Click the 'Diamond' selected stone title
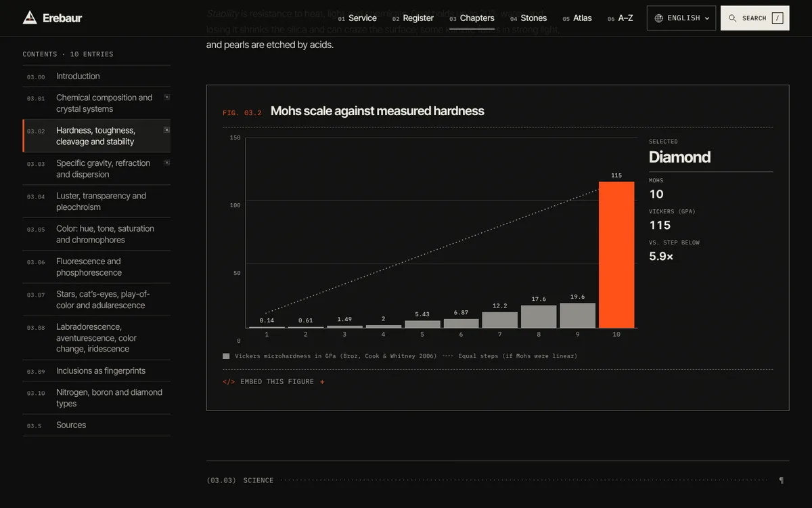The image size is (812, 508). 679,157
